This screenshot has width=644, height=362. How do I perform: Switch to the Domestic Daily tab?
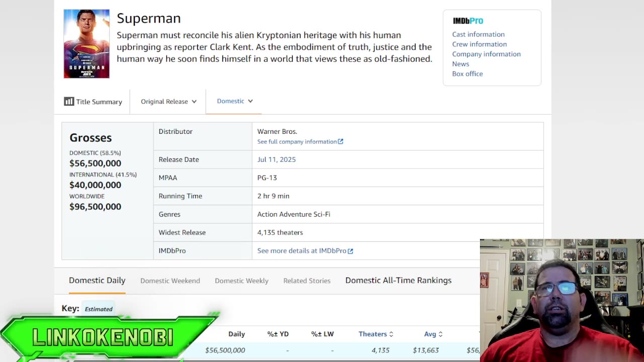(x=97, y=281)
